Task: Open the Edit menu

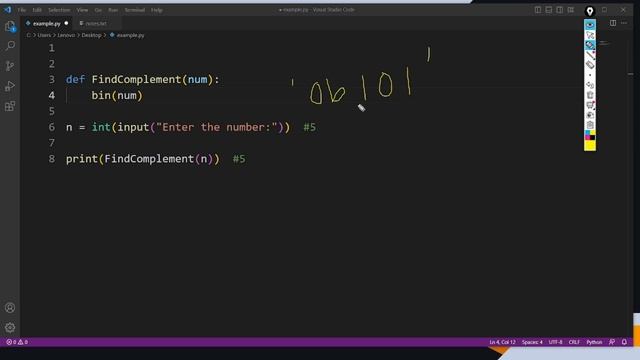Action: 37,10
